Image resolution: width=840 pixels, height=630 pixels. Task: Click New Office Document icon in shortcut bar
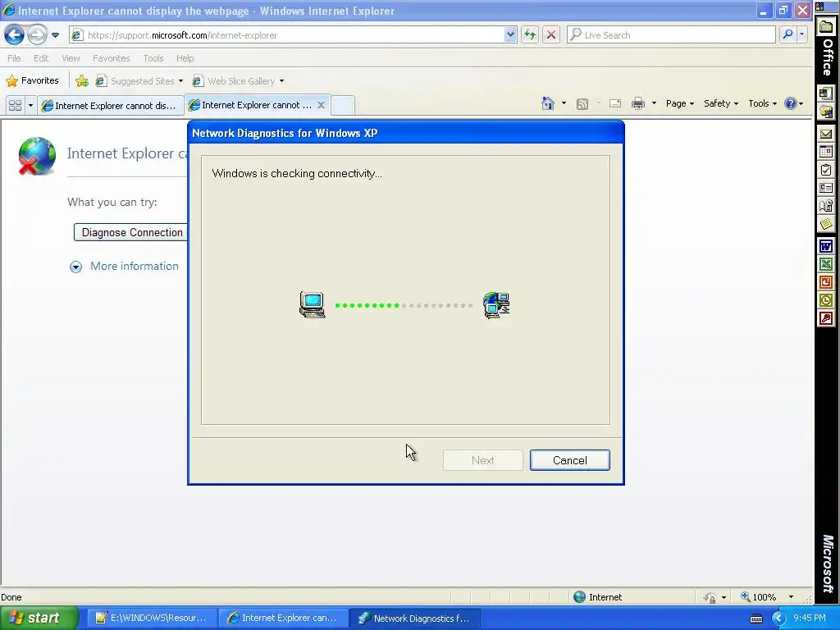tap(826, 94)
